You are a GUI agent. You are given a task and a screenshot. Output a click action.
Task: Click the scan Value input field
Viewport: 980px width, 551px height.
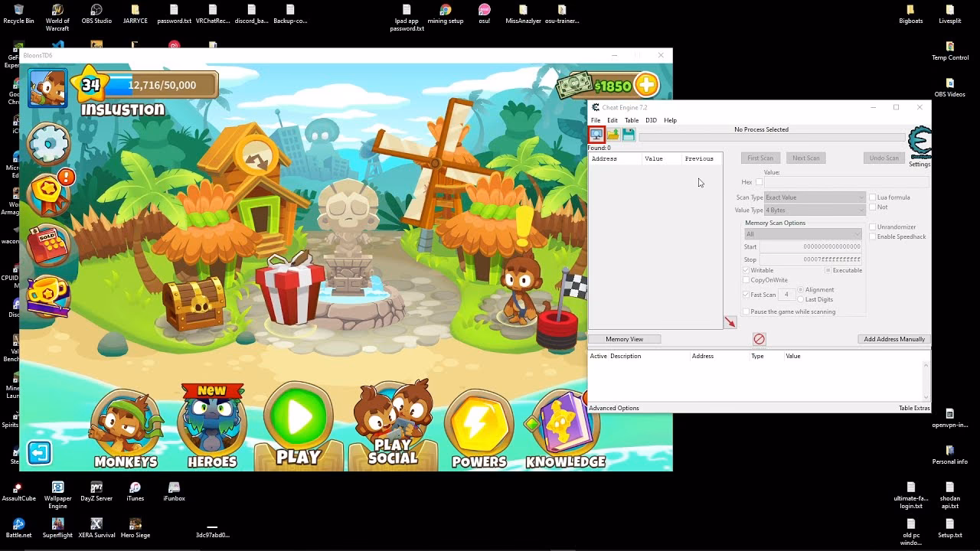pos(846,182)
